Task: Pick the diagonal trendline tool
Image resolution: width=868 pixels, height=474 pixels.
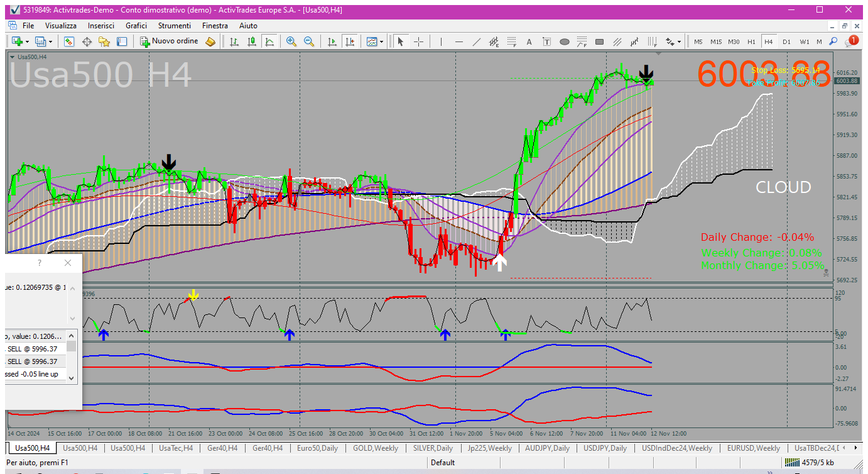Action: click(477, 41)
